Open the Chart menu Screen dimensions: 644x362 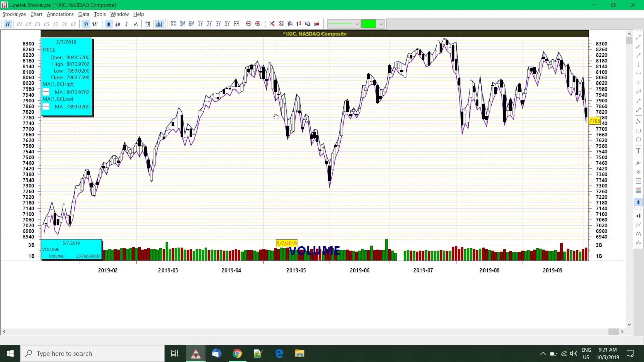coord(36,14)
